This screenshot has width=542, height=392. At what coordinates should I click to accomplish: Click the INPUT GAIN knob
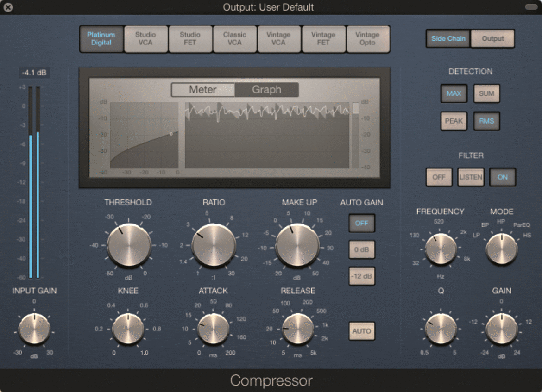[34, 329]
